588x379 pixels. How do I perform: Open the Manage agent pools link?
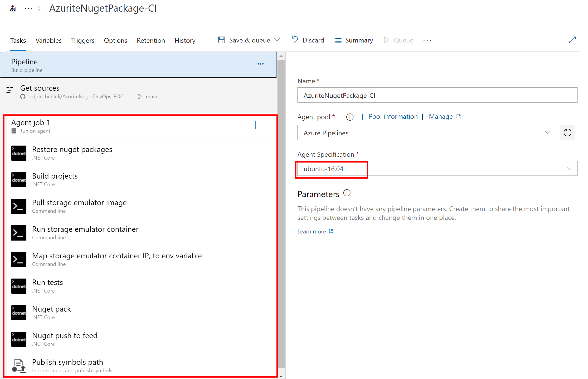point(445,117)
